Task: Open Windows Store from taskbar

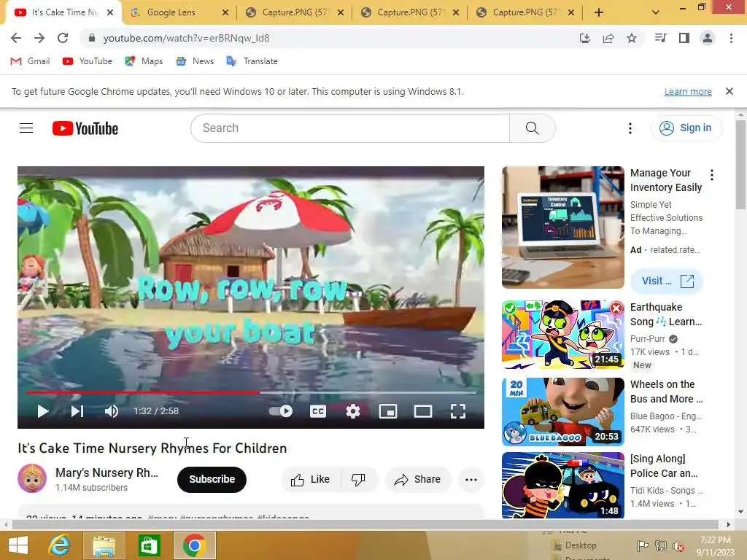Action: click(x=149, y=545)
